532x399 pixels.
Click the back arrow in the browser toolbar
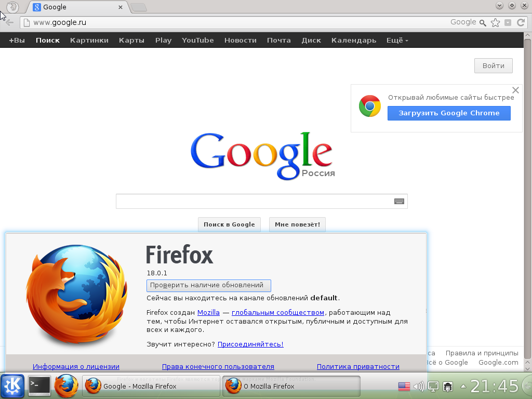[x=10, y=23]
